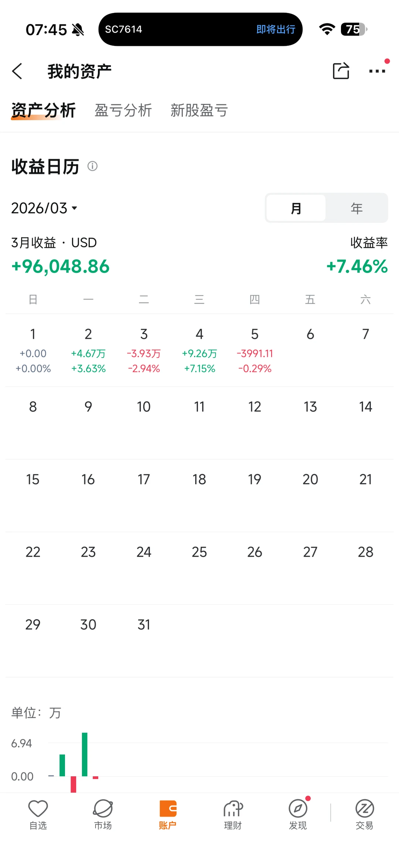Select March 3 showing -3.93万 loss
This screenshot has height=868, width=399.
coord(144,350)
